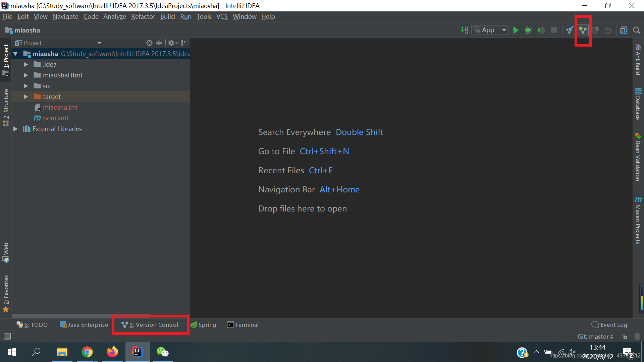Click miaosha breadcrumb in navigation bar
644x362 pixels.
pos(23,30)
